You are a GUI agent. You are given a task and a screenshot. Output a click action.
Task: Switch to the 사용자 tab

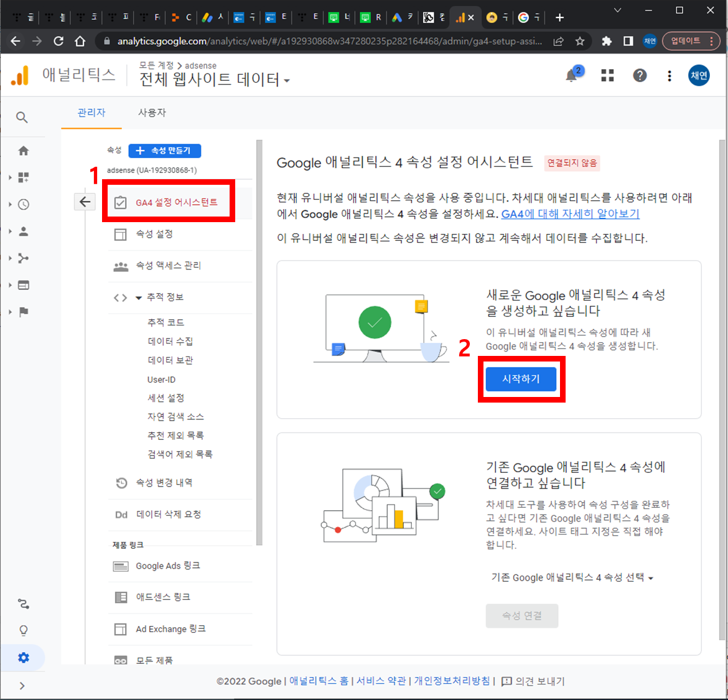tap(152, 113)
